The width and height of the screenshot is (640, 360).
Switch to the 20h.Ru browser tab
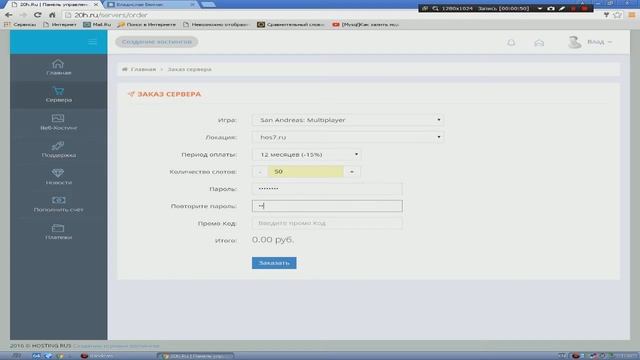(54, 4)
